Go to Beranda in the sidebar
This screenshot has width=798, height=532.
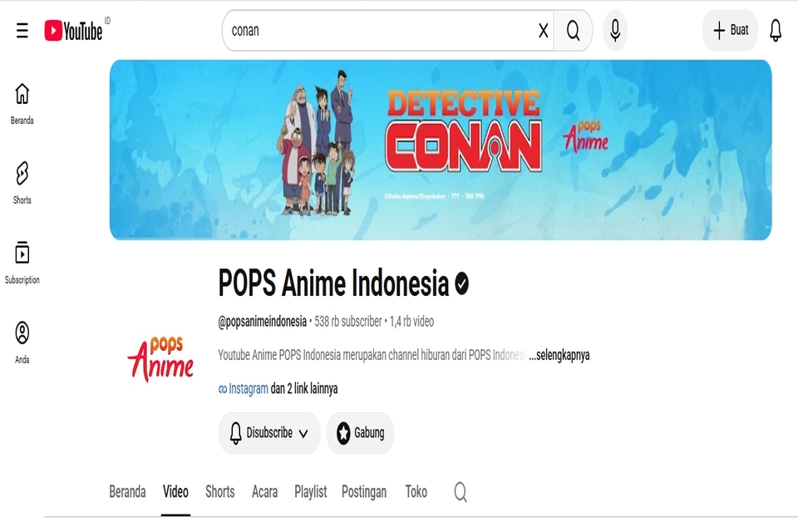pyautogui.click(x=22, y=103)
